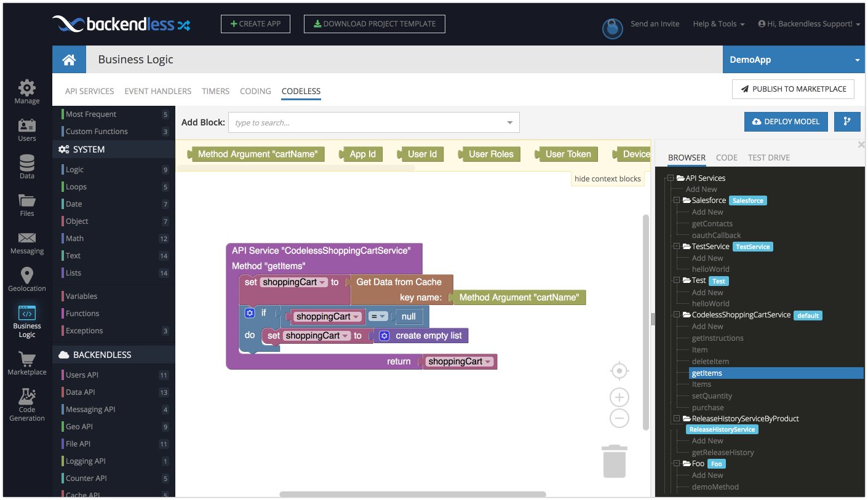The height and width of the screenshot is (500, 868).
Task: Click gear icon on the if block
Action: pos(249,313)
